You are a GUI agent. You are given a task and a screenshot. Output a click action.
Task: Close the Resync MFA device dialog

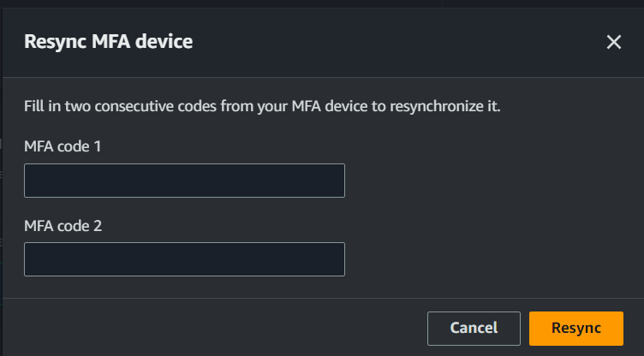(x=613, y=42)
